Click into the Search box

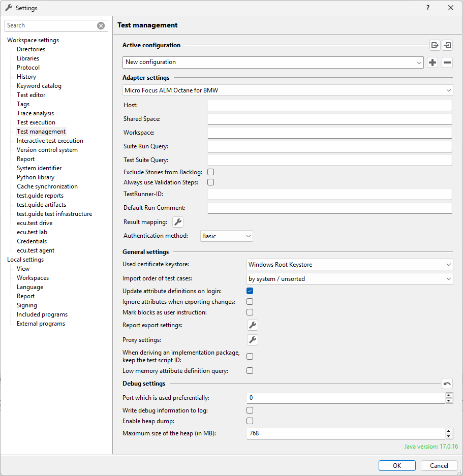pyautogui.click(x=51, y=25)
